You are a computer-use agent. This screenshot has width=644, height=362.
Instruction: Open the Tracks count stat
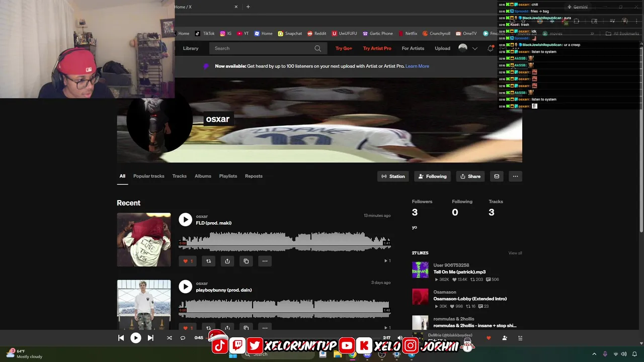(496, 208)
